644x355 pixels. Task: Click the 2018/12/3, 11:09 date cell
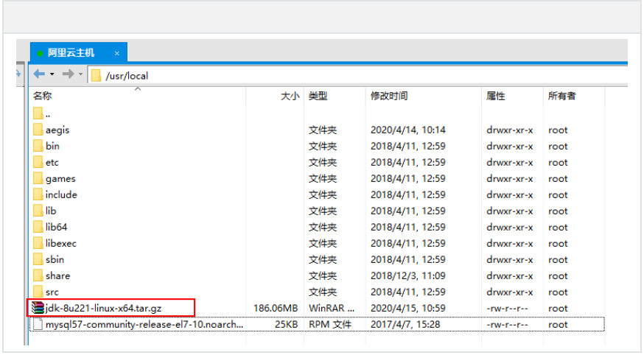coord(407,275)
